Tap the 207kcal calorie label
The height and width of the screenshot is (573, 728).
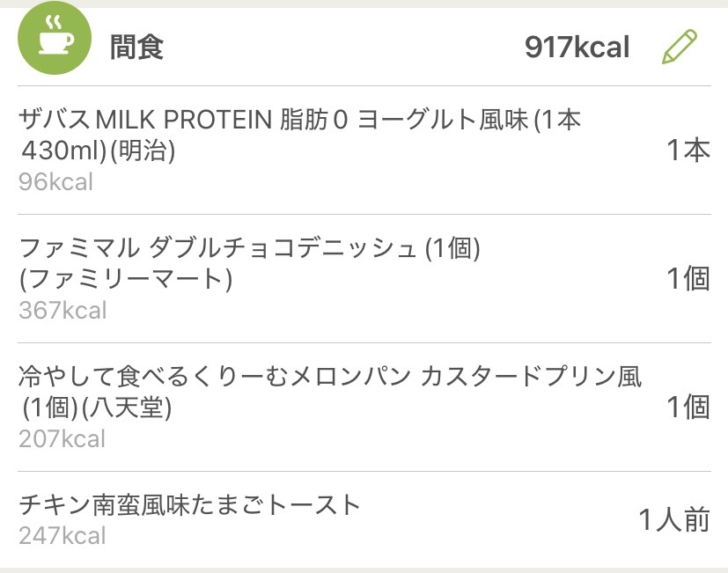62,439
